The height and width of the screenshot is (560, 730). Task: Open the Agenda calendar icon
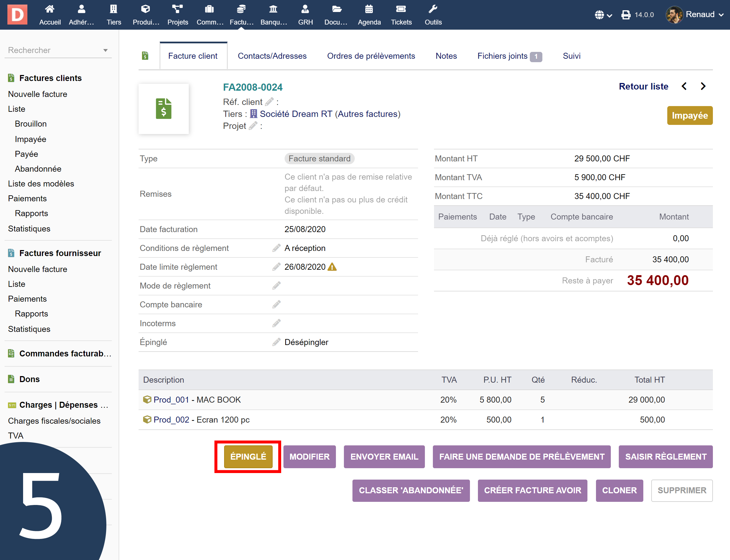369,9
